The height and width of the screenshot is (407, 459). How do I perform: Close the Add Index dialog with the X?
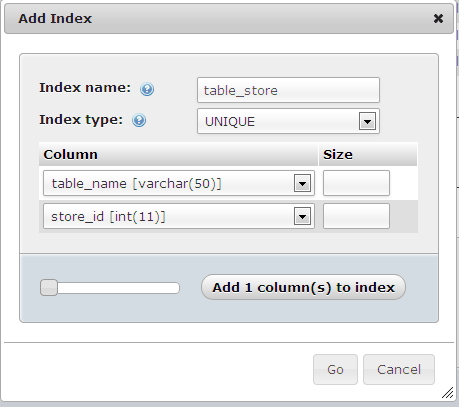point(438,18)
